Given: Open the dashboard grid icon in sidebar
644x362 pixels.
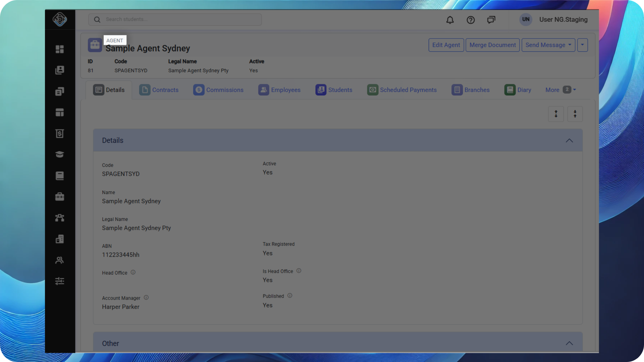Looking at the screenshot, I should click(x=60, y=49).
